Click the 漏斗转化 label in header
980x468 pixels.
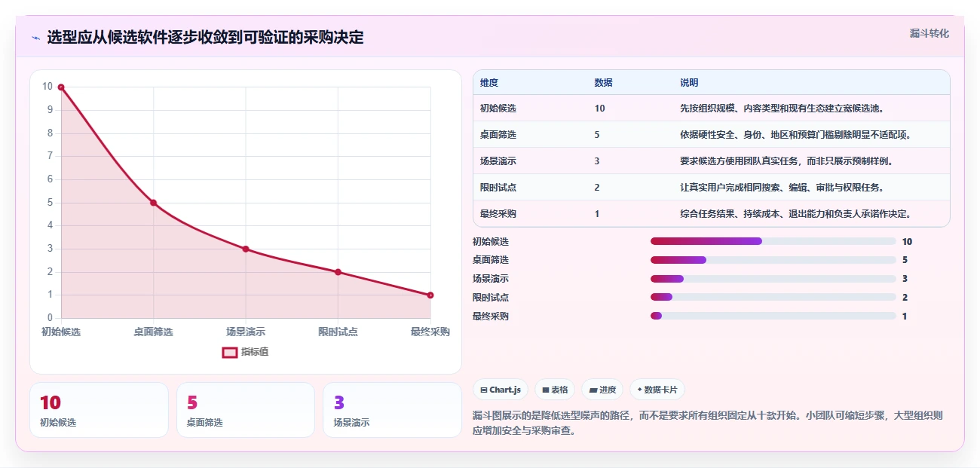coord(929,33)
